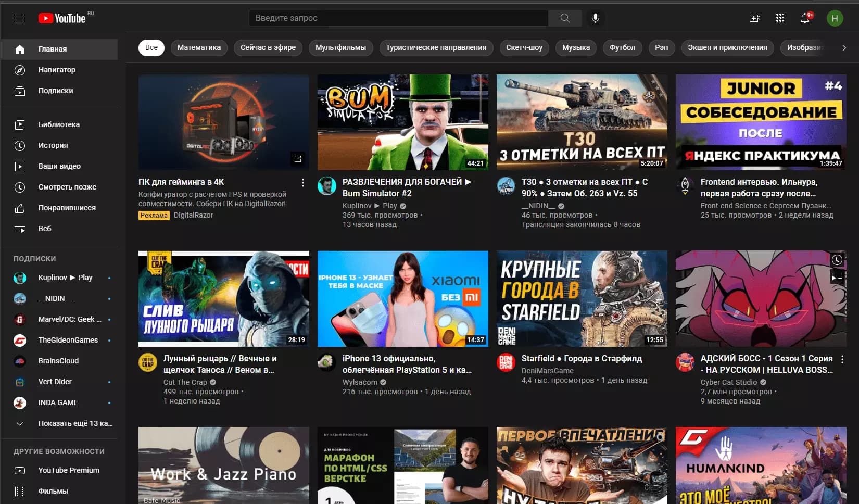Screen dimensions: 859x504
Task: Open the Kuplinov ► Play subscription
Action: pyautogui.click(x=60, y=278)
